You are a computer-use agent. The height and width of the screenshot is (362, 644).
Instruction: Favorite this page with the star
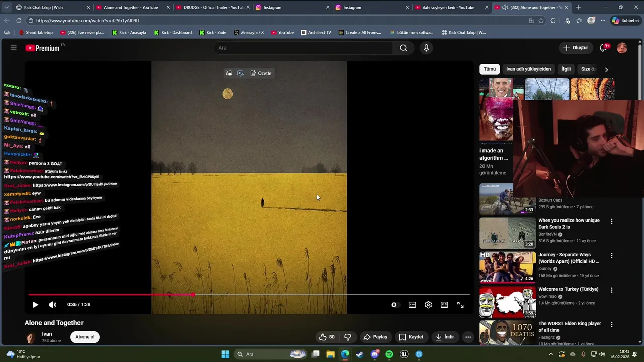coord(541,21)
